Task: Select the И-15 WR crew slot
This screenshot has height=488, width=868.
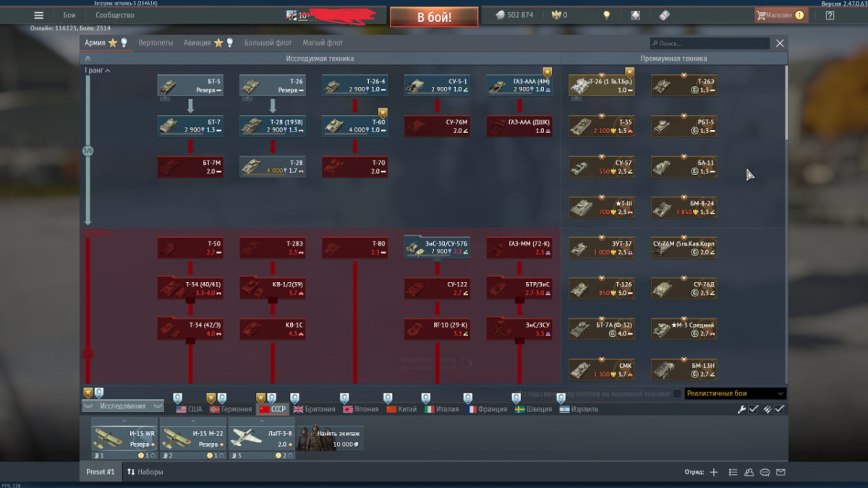Action: tap(124, 438)
